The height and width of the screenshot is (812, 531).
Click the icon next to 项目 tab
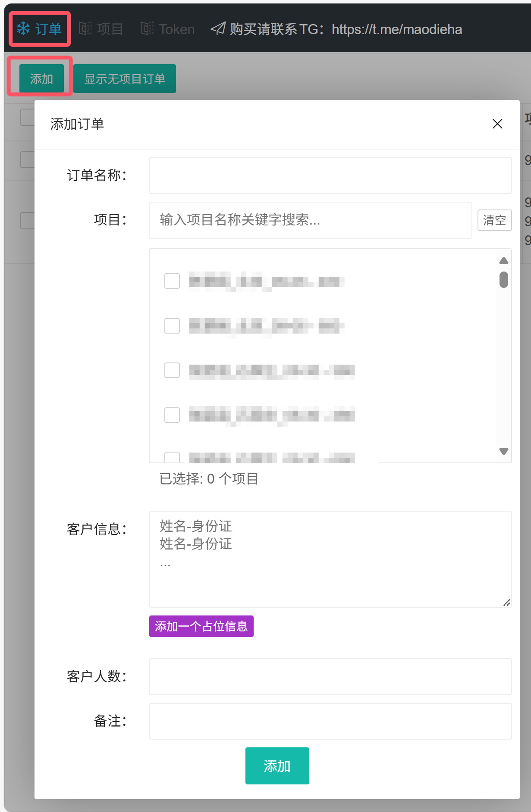[x=85, y=29]
